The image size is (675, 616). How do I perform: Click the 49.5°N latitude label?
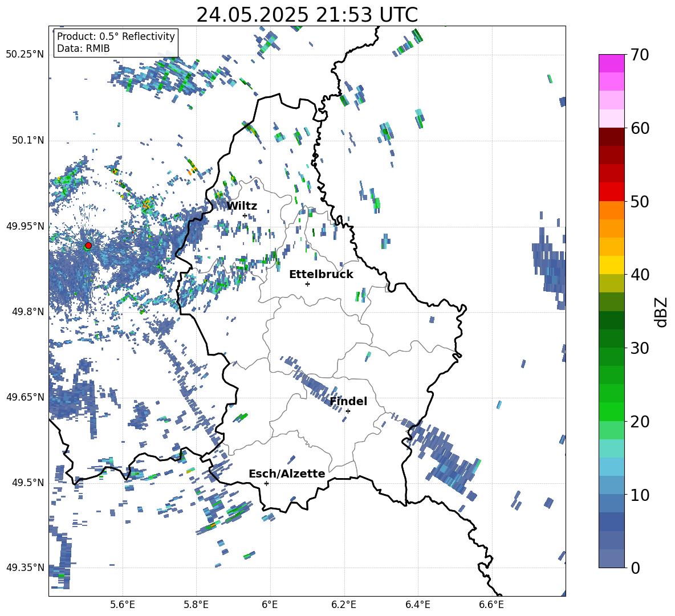pos(28,483)
